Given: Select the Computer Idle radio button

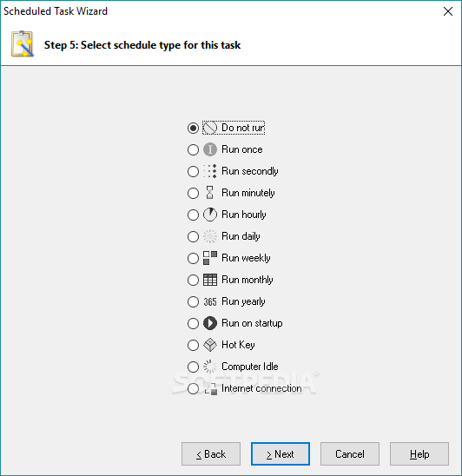Looking at the screenshot, I should (x=193, y=367).
